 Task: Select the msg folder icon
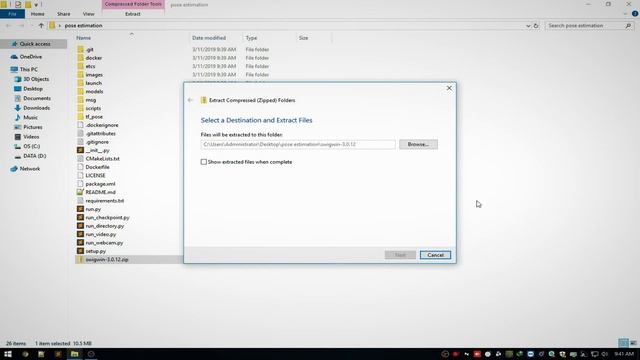point(80,100)
